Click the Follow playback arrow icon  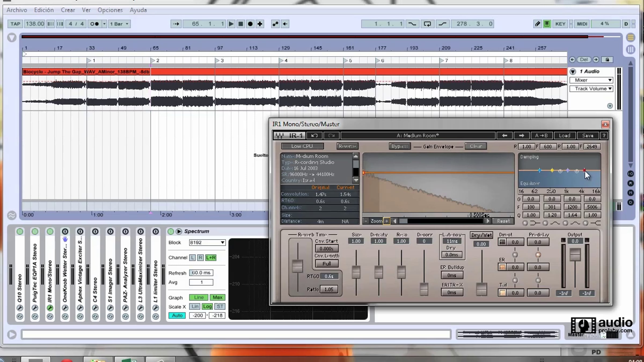click(x=176, y=24)
